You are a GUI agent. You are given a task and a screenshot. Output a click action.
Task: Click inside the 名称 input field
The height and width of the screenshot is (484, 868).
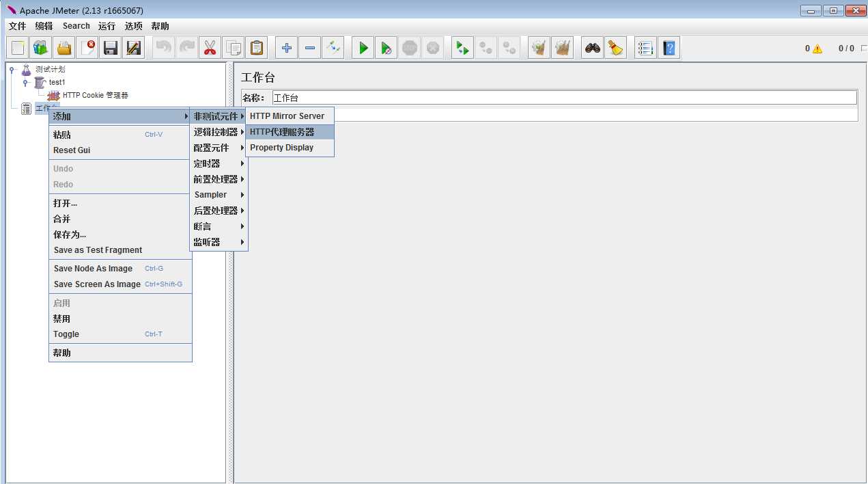click(x=564, y=98)
